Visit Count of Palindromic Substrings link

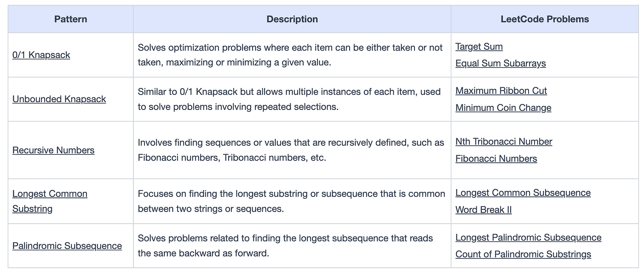click(x=523, y=254)
